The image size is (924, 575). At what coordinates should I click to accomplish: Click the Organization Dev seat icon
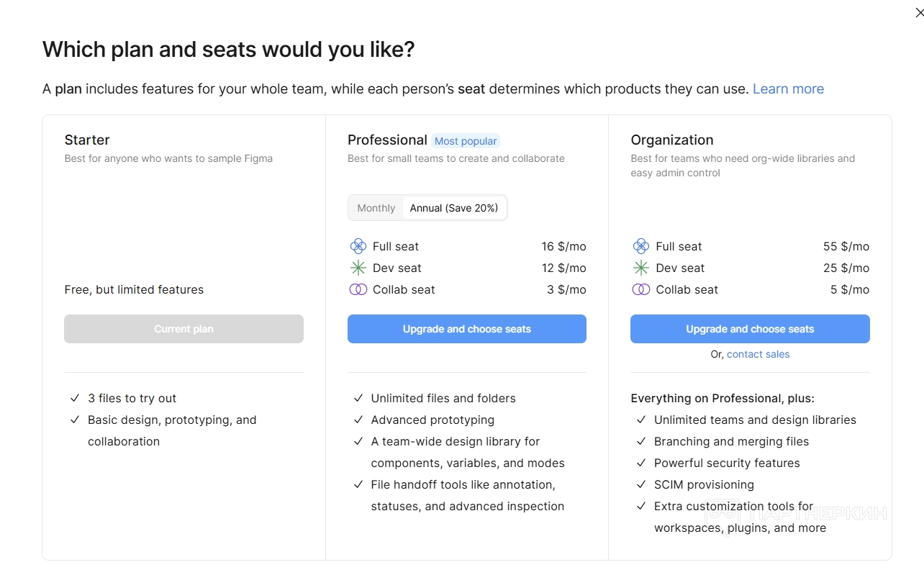640,268
